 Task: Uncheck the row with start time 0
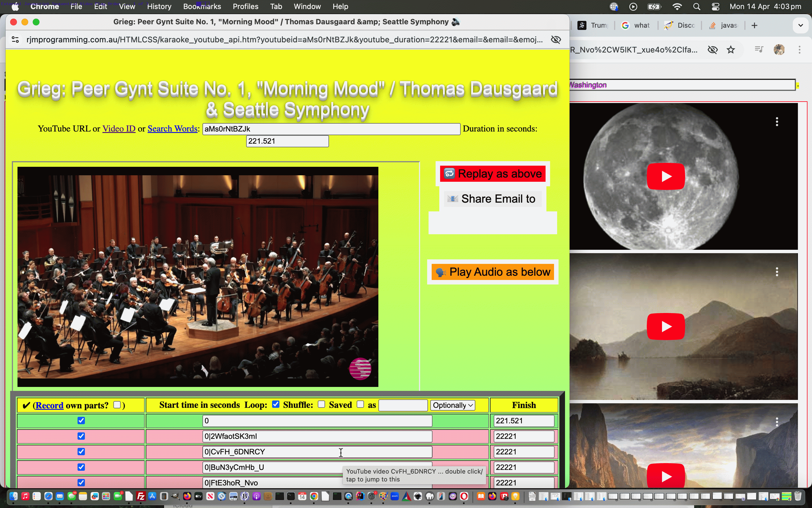tap(81, 421)
